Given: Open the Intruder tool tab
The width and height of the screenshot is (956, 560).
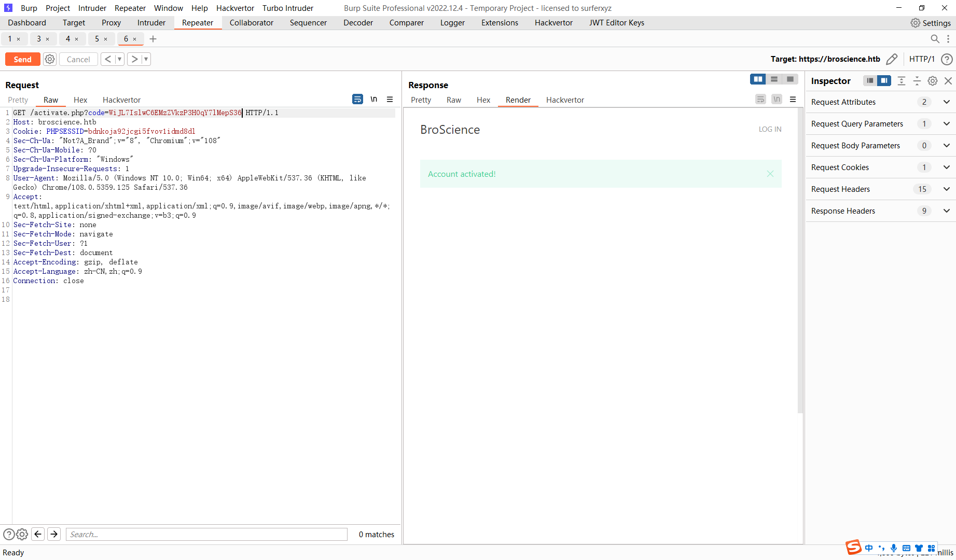Looking at the screenshot, I should tap(151, 23).
